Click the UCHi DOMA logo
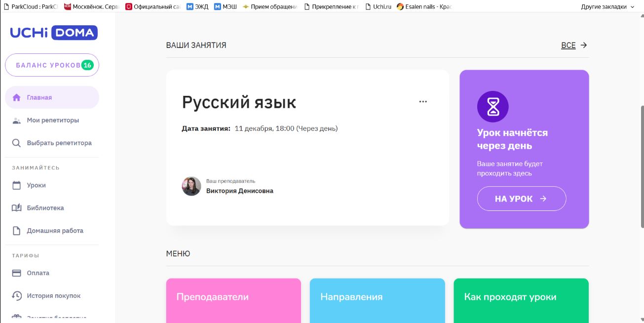 point(54,33)
